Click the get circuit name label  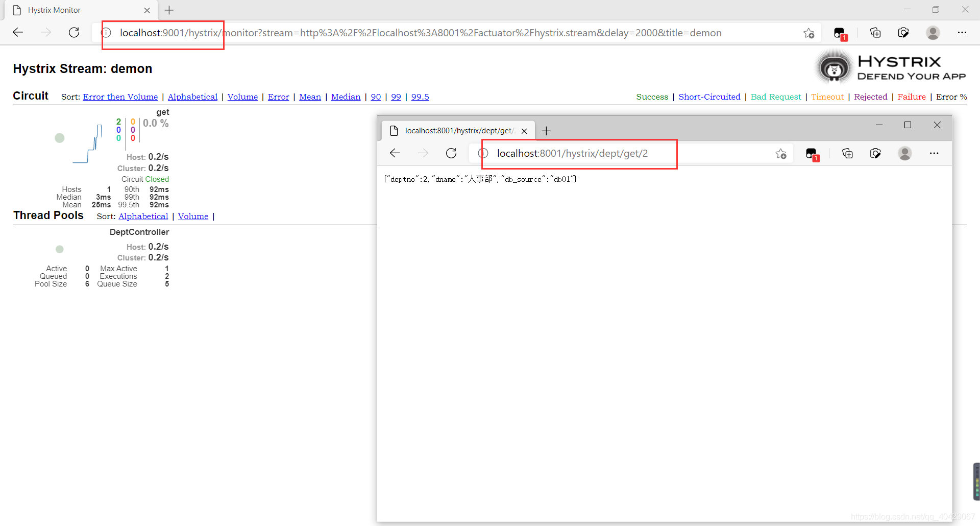click(162, 112)
